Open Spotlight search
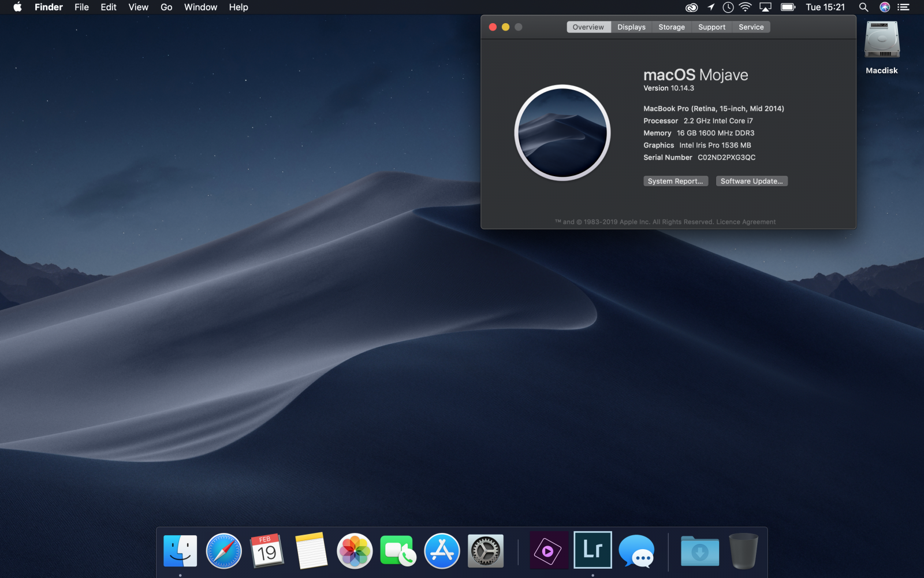Screen dimensions: 924x578 pos(863,7)
